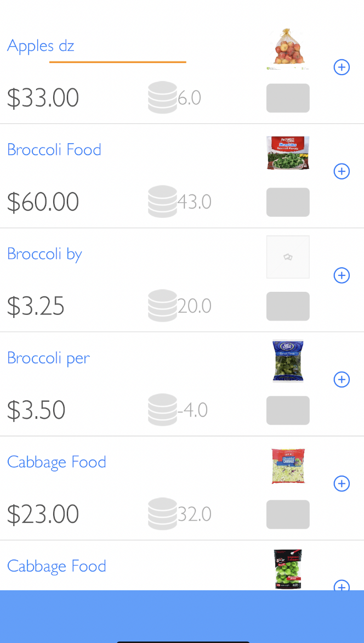
Task: Click the $23.00 price of Cabbage Food
Action: tap(43, 514)
